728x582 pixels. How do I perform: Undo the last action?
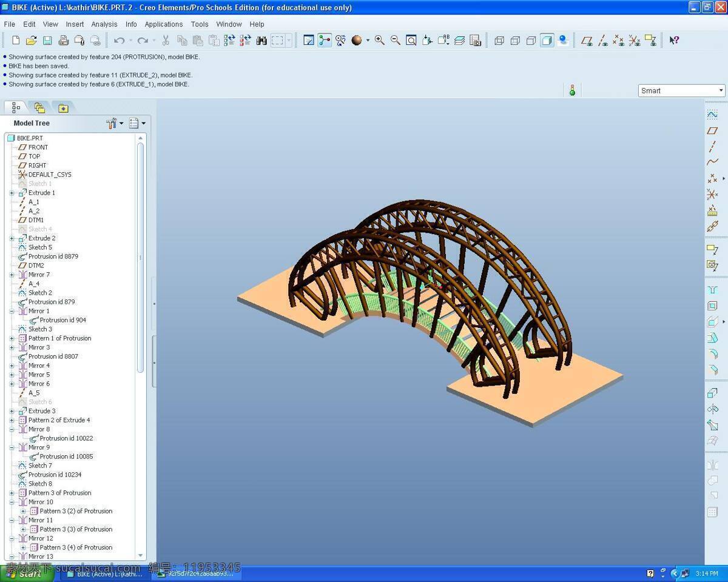click(119, 41)
